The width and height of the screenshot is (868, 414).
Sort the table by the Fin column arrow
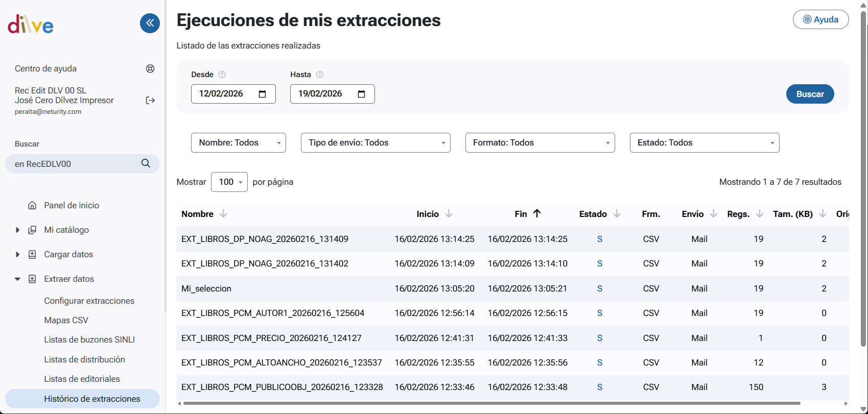pos(537,214)
